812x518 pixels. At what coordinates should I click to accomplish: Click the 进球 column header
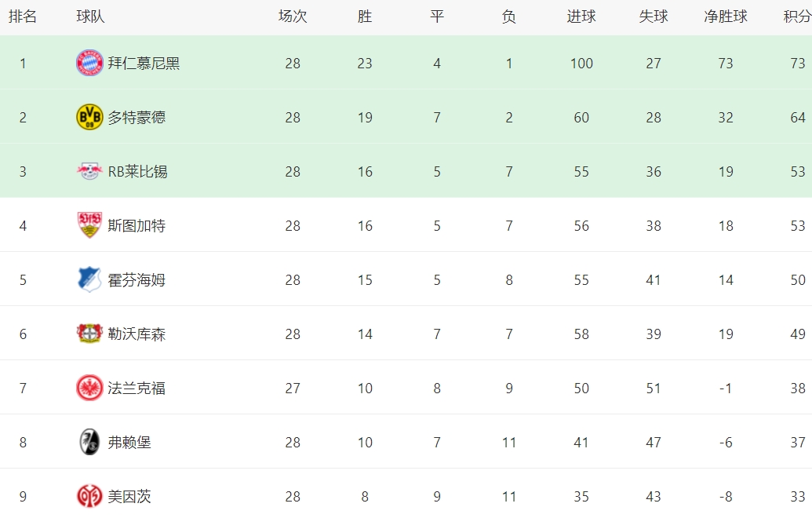[581, 16]
